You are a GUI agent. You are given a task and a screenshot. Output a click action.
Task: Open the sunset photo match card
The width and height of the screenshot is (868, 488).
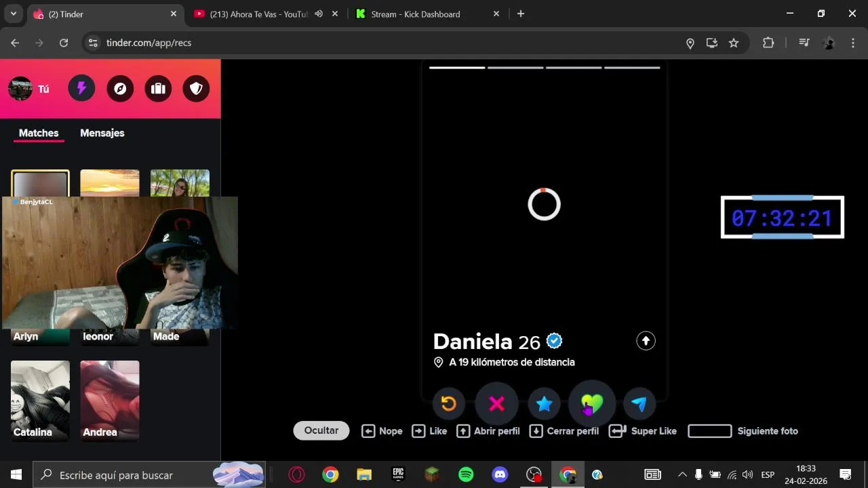[x=110, y=183]
